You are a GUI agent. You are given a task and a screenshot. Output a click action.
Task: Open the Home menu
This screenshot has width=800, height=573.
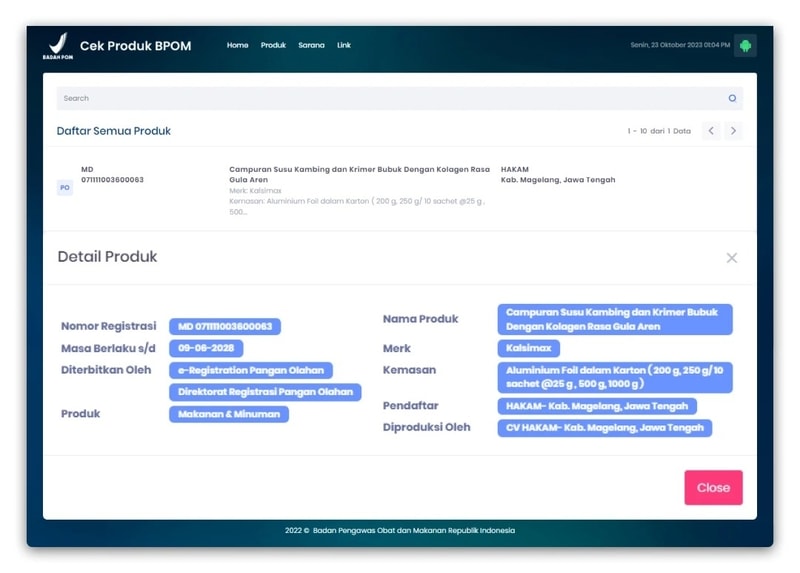tap(237, 45)
